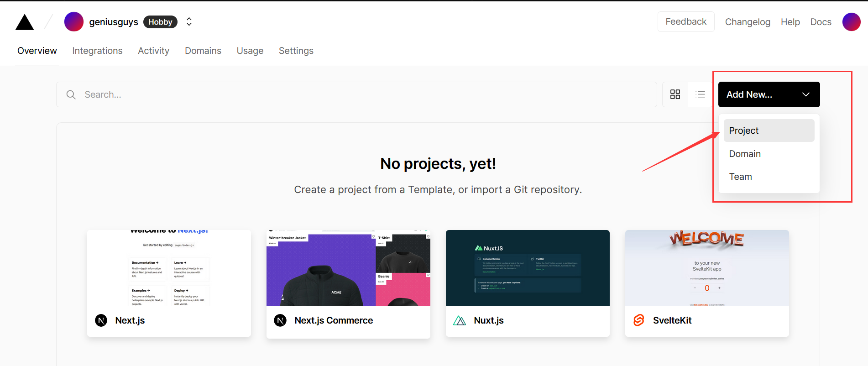Click the Next.js logo icon
The width and height of the screenshot is (868, 366).
tap(101, 320)
